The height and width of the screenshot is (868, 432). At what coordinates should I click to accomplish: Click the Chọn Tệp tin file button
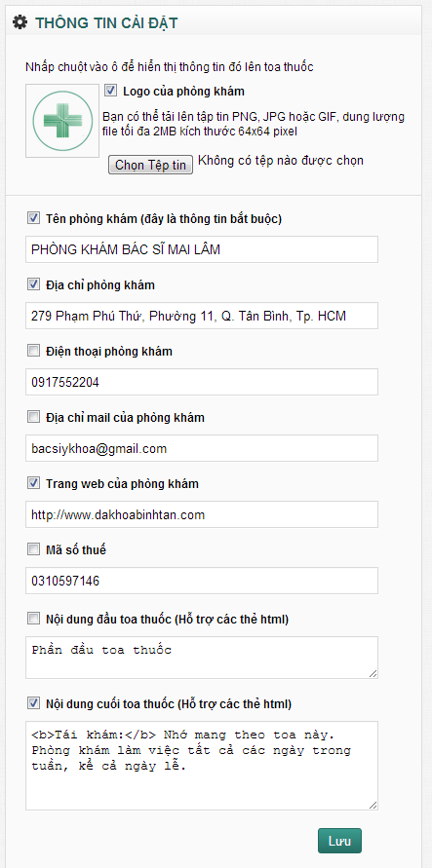coord(150,165)
